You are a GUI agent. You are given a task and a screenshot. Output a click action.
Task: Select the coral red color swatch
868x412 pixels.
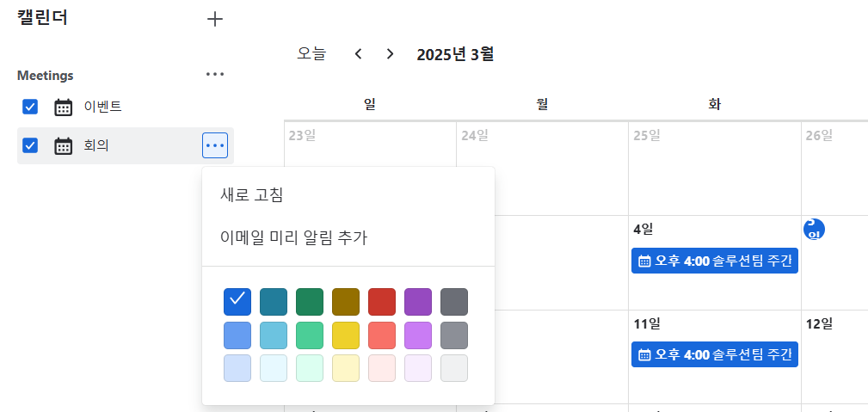(382, 335)
